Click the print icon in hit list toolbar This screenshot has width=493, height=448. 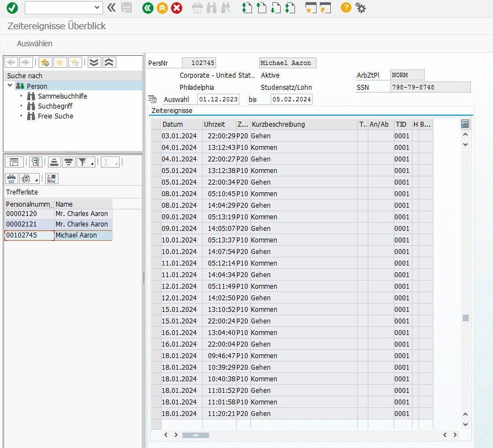point(12,179)
